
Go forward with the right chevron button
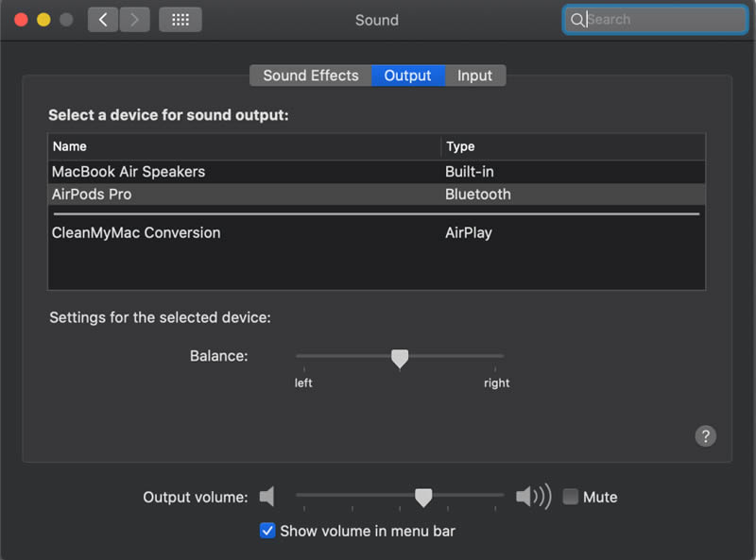click(134, 20)
